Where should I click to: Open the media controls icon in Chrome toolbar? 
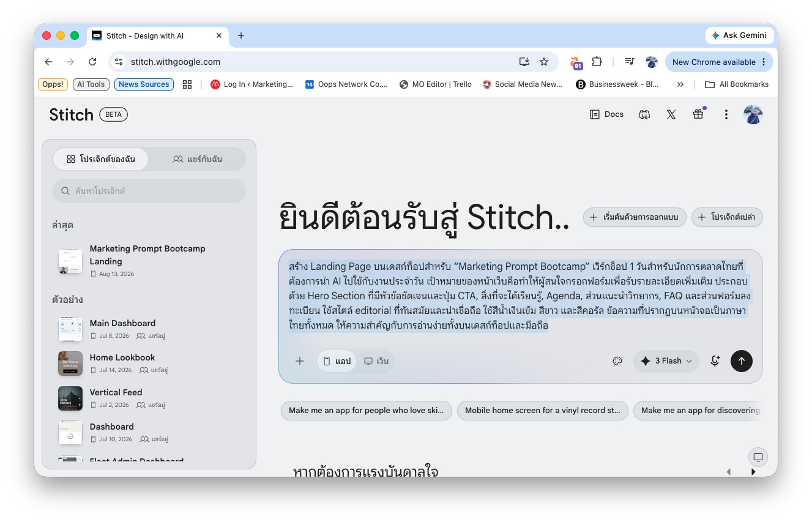coord(630,62)
